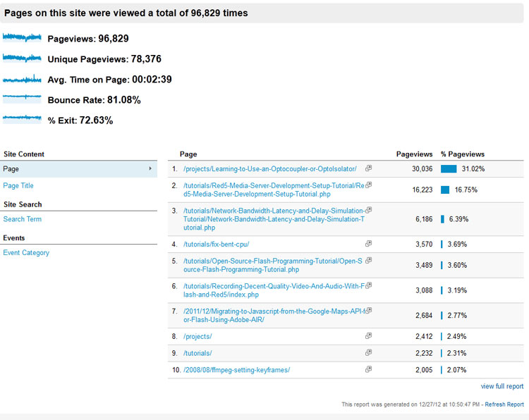Open the /tutorials/fix-bent-cpu/ page link
This screenshot has height=420, width=529.
pyautogui.click(x=217, y=245)
